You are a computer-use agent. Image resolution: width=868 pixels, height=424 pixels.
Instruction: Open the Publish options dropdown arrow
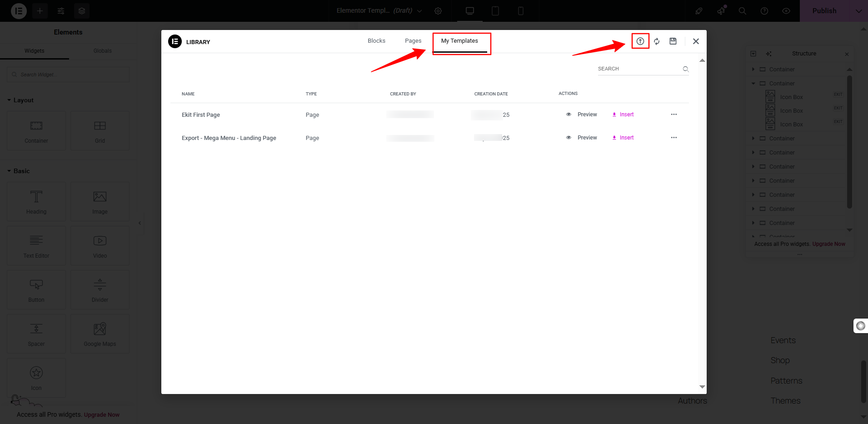[x=858, y=11]
